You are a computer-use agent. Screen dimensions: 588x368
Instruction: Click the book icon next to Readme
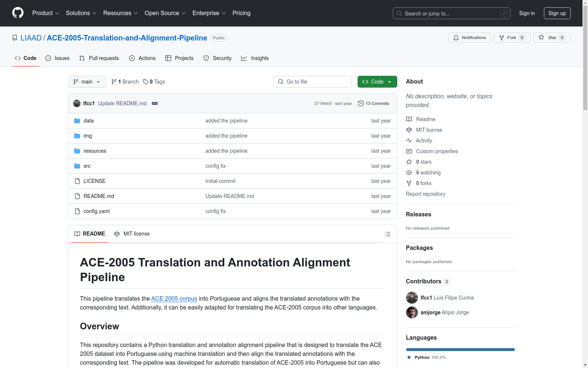coord(409,119)
